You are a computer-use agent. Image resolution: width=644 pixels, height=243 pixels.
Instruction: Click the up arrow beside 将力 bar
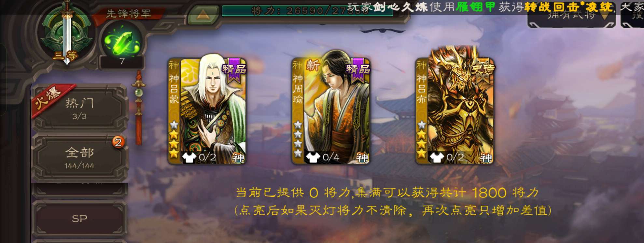click(x=203, y=14)
